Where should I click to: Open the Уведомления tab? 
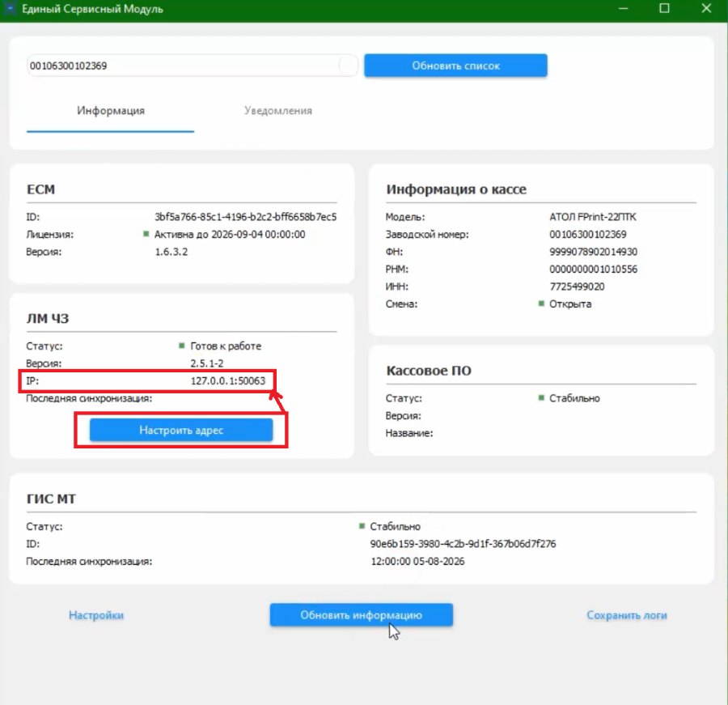(x=277, y=111)
